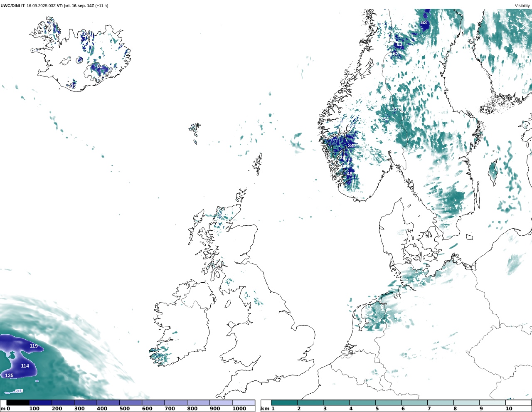Screen dimensions: 532x412
Task: Click the 600 tick label on meter legend
Action: [147, 409]
